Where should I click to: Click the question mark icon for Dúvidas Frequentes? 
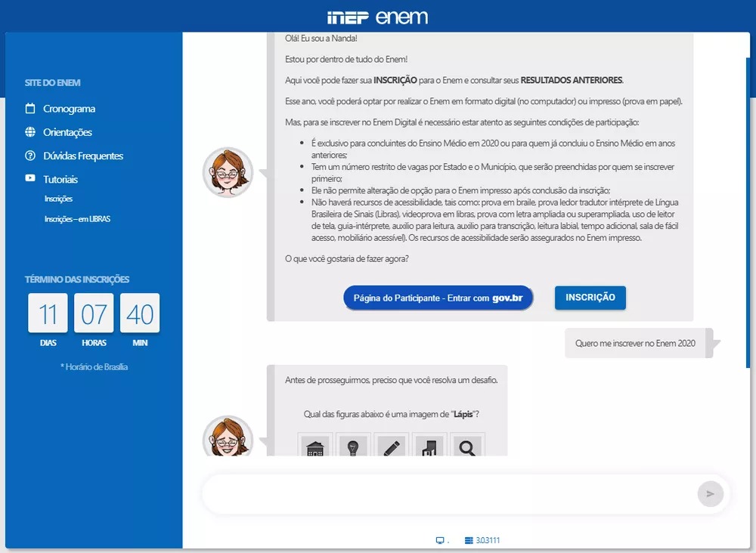[x=30, y=156]
